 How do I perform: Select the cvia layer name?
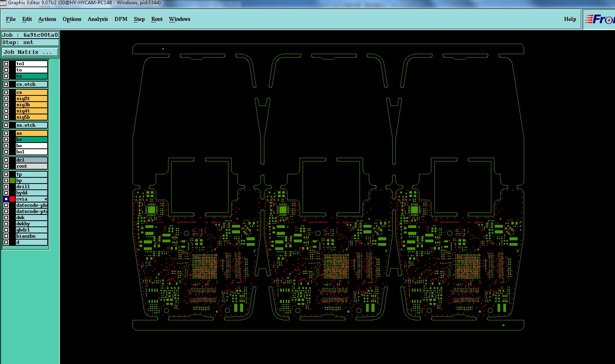click(x=32, y=199)
